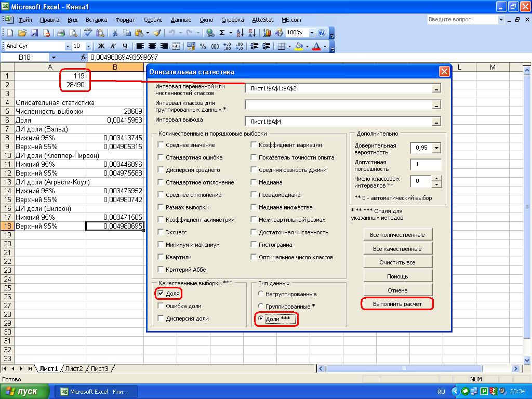The width and height of the screenshot is (532, 399).
Task: Click the Center alignment icon
Action: (x=152, y=46)
